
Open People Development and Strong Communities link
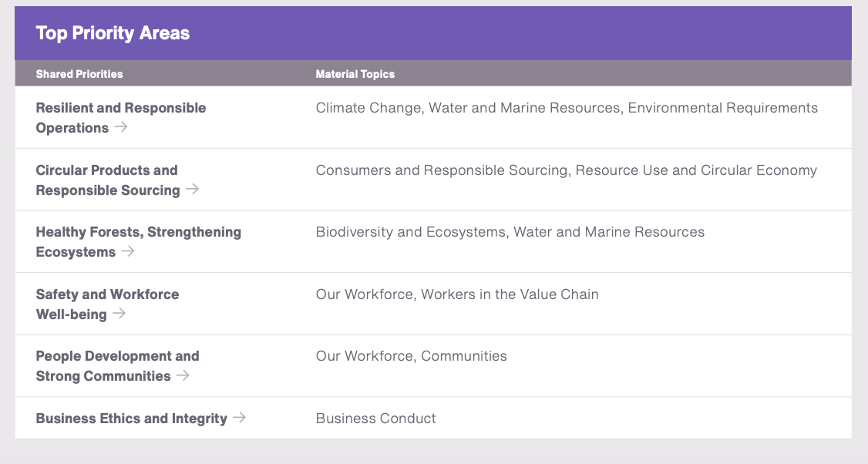tap(117, 366)
